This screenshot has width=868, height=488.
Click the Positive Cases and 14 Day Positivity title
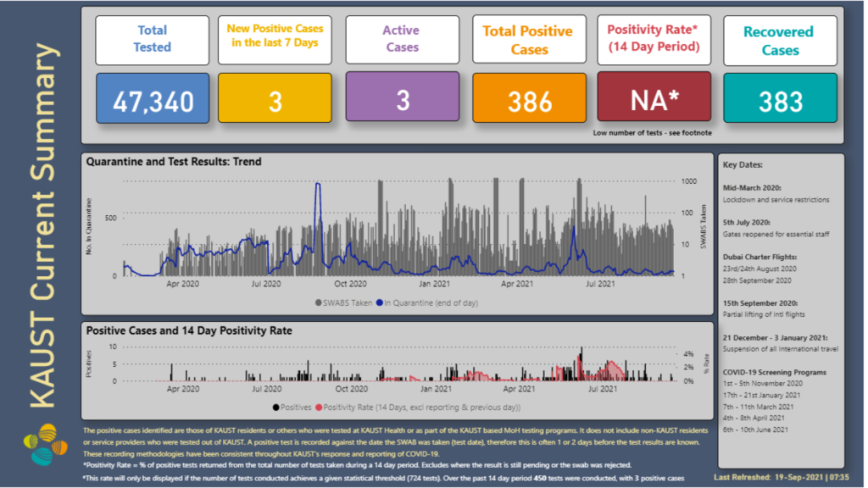(189, 330)
